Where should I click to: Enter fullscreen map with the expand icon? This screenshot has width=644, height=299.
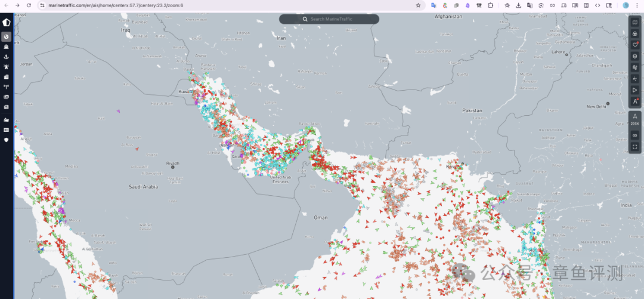635,146
